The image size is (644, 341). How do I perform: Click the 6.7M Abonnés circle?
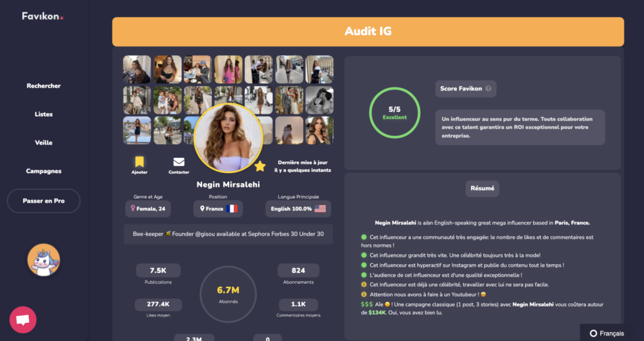[x=228, y=294]
